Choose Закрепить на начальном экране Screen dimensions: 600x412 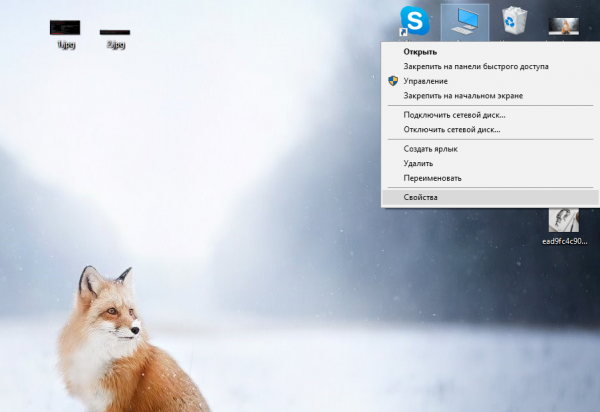click(462, 96)
